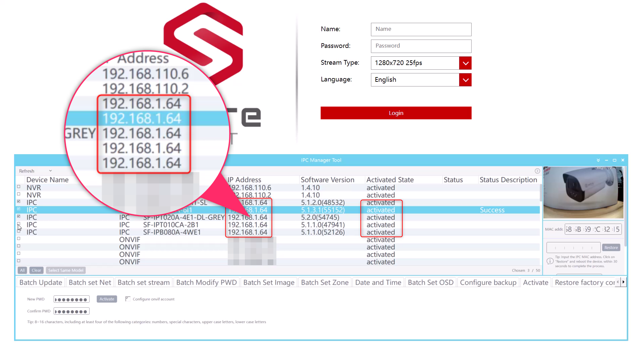
Task: Check the checkbox for the first NVR device
Action: [x=18, y=187]
